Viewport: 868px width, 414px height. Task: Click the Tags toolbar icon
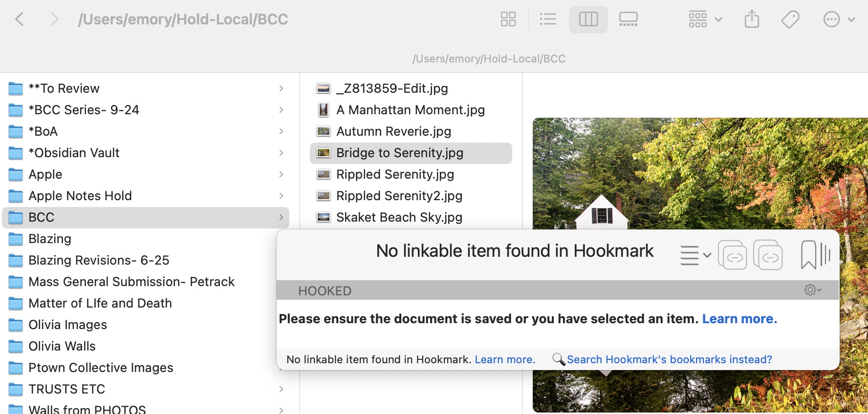coord(790,20)
